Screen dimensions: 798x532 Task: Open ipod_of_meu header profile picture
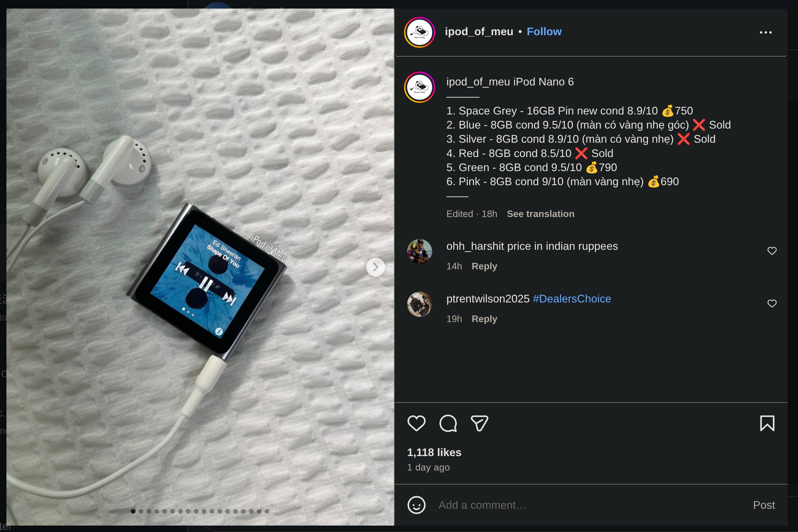coord(420,32)
